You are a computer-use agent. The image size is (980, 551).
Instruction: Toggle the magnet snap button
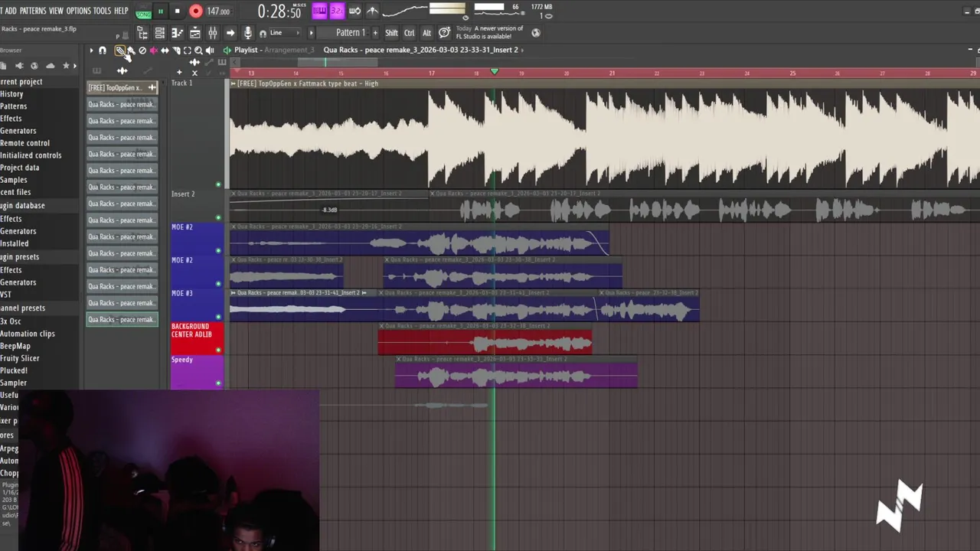point(103,51)
